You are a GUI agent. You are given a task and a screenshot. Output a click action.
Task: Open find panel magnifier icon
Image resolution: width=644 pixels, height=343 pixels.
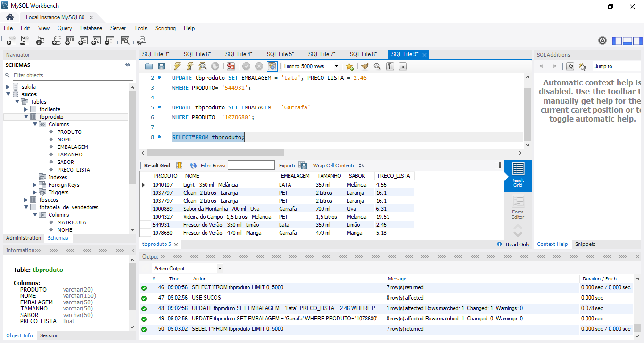(x=377, y=66)
